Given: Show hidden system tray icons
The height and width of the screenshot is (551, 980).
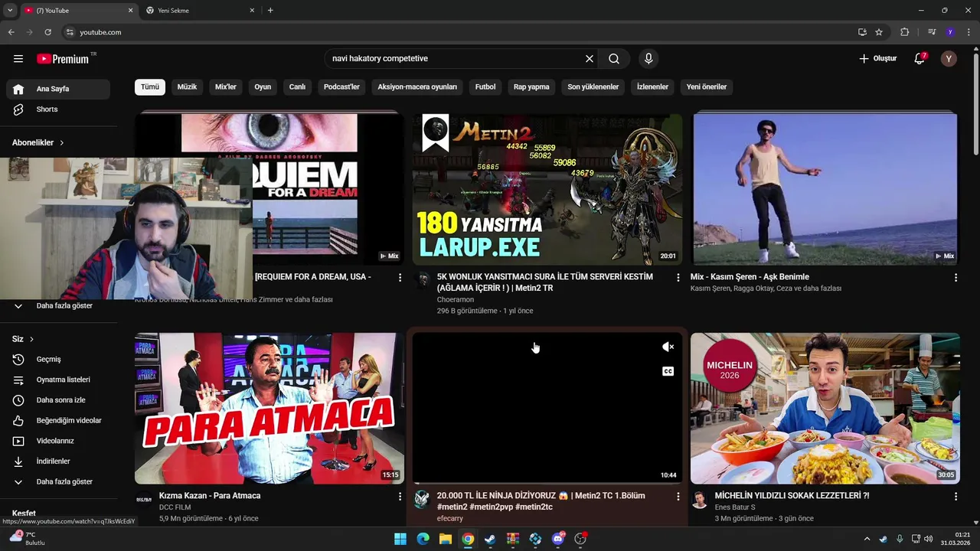Looking at the screenshot, I should [x=867, y=539].
